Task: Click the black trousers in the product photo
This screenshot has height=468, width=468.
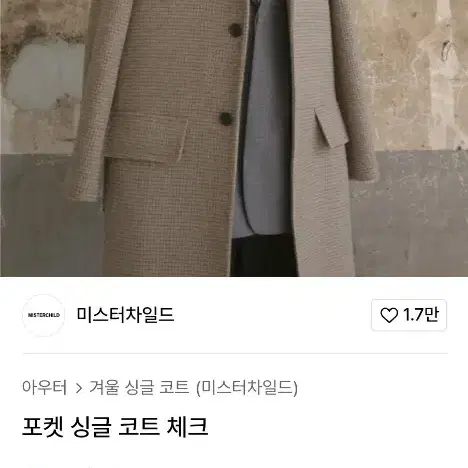Action: [263, 256]
